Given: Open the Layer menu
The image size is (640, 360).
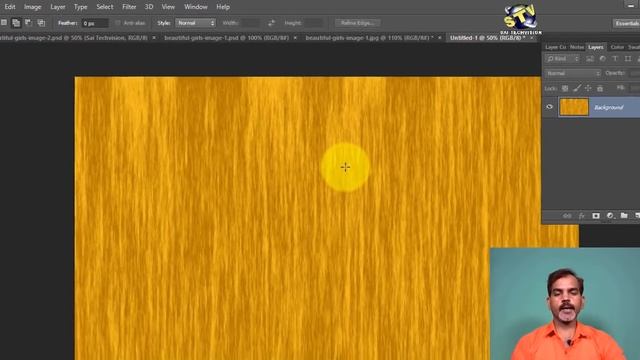Looking at the screenshot, I should click(x=58, y=7).
